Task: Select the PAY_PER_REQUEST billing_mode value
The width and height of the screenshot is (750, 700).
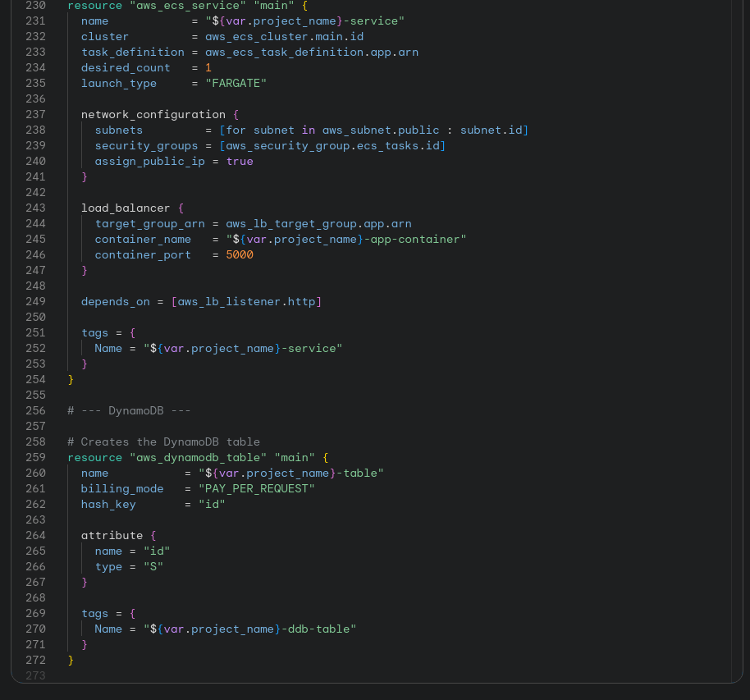Action: (x=256, y=488)
